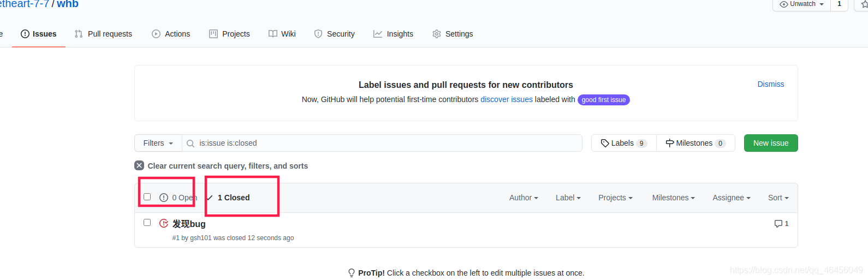
Task: Click the Projects board icon
Action: coord(213,34)
